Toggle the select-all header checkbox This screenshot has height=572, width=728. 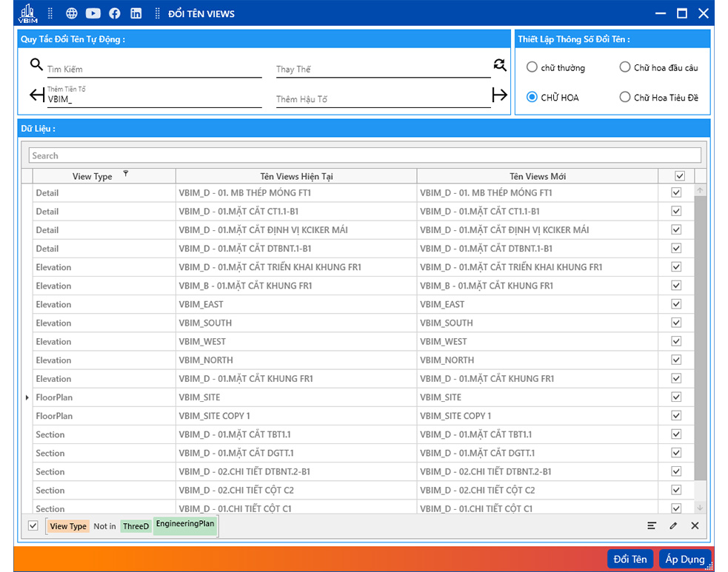pos(680,176)
